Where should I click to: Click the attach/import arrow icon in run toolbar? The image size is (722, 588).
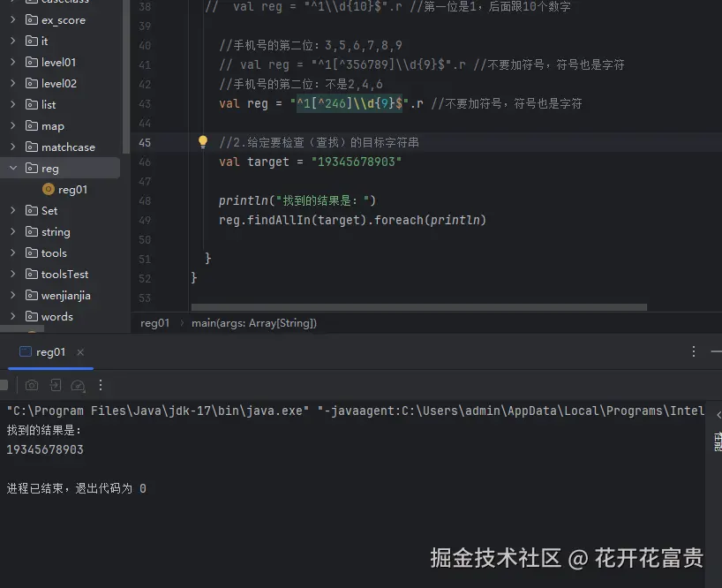point(56,385)
